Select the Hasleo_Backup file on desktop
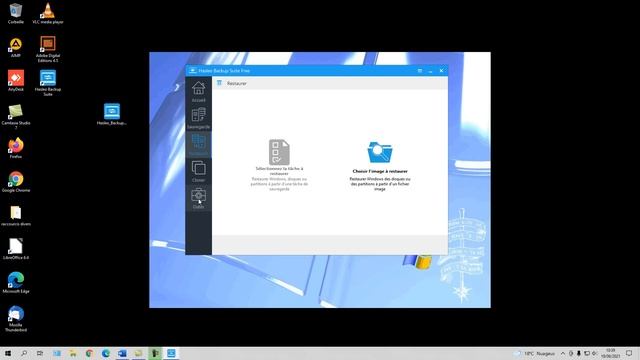The image size is (640, 360). point(111,114)
